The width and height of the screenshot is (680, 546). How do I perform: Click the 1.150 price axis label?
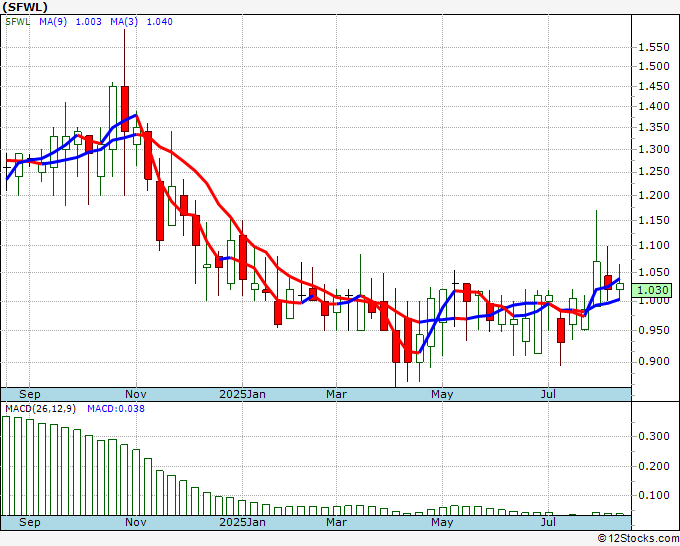(x=654, y=220)
